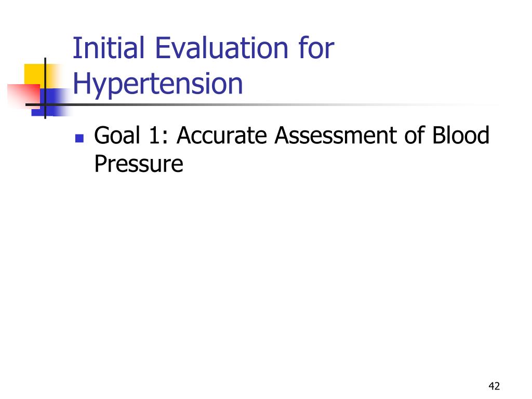Click the capital "I" starting the title
Image resolution: width=532 pixels, height=399 pixels.
click(x=76, y=49)
